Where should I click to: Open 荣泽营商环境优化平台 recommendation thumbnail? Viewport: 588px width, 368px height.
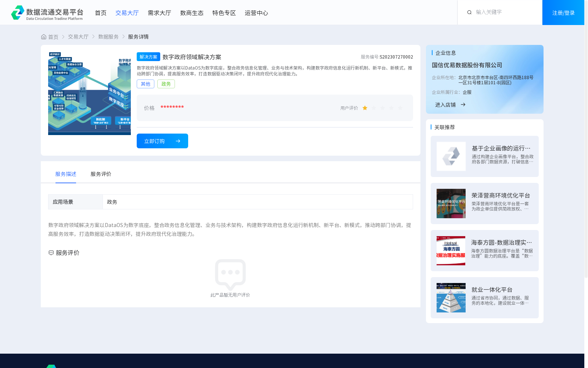[451, 204]
